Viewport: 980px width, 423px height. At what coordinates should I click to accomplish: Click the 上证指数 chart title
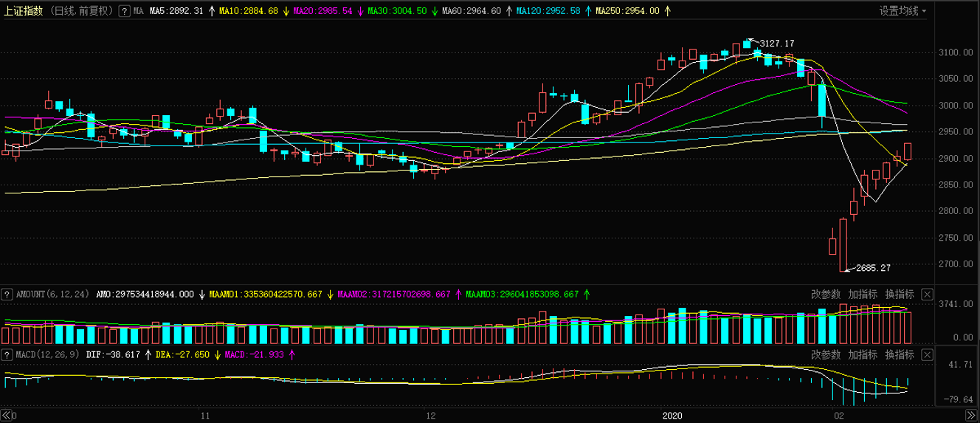click(x=24, y=11)
